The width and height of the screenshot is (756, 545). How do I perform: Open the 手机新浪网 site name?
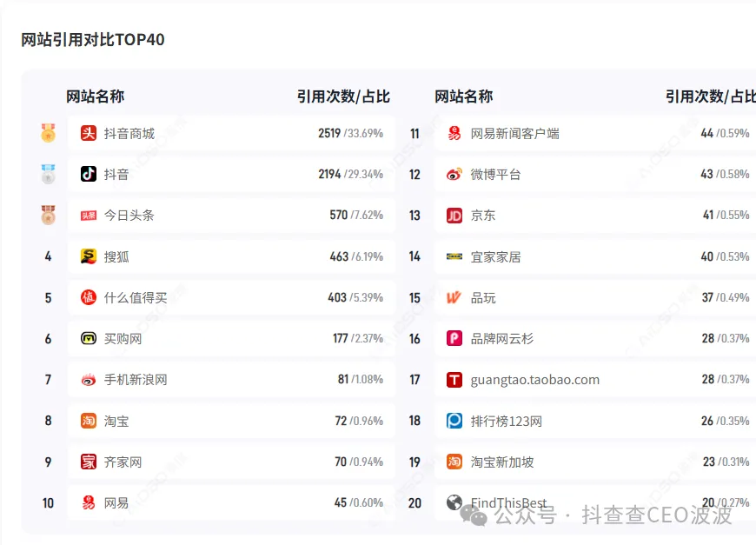click(136, 380)
